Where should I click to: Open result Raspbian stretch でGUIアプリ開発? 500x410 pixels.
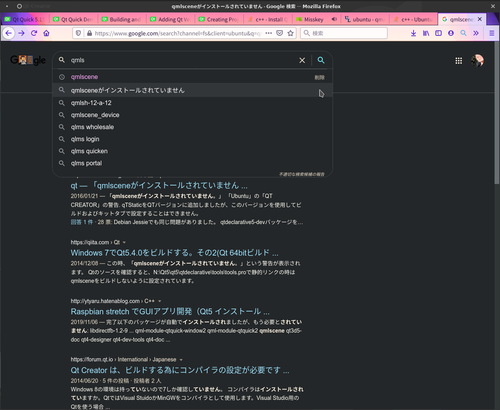point(170,311)
